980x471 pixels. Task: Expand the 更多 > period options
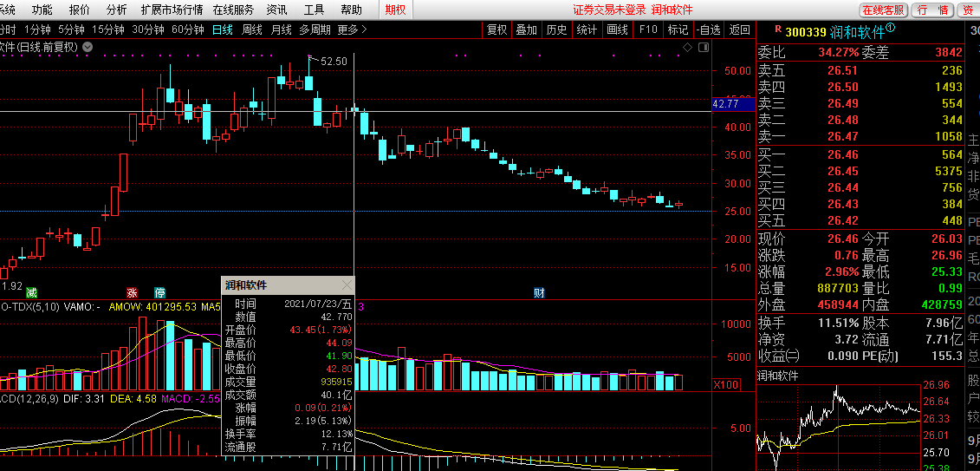point(353,29)
